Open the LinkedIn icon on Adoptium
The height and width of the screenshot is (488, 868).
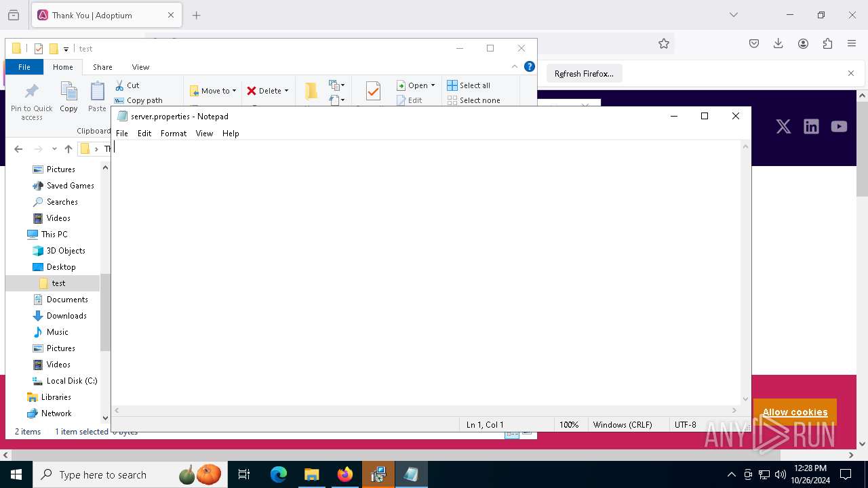coord(811,127)
